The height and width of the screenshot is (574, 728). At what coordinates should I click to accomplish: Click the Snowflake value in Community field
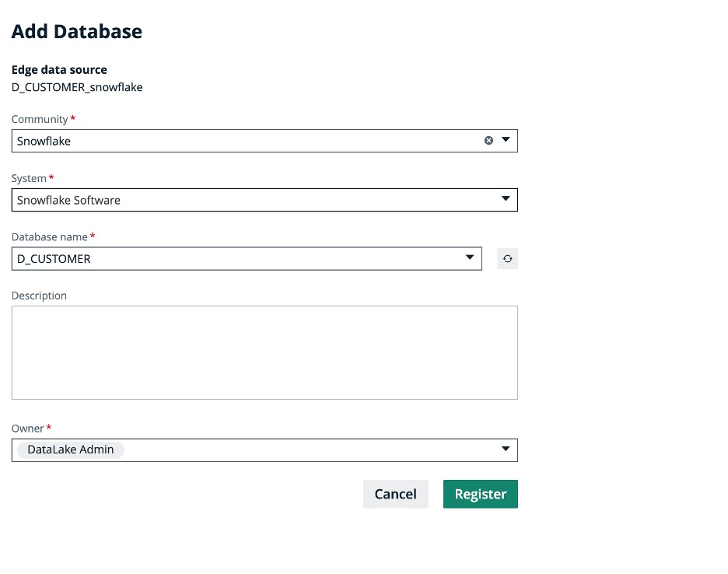44,142
